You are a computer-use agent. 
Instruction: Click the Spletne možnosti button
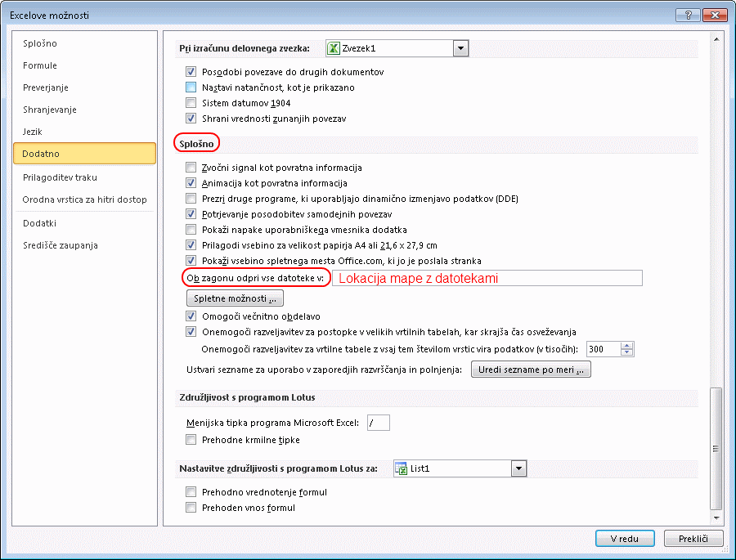click(235, 299)
